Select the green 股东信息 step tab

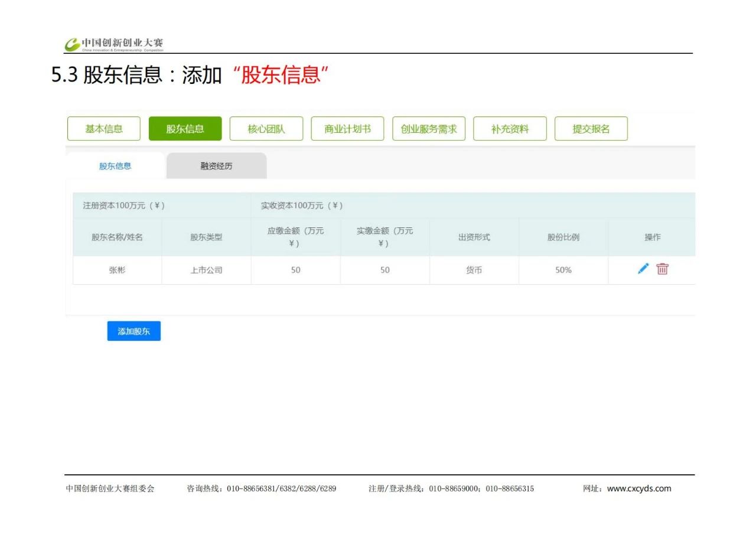click(185, 129)
